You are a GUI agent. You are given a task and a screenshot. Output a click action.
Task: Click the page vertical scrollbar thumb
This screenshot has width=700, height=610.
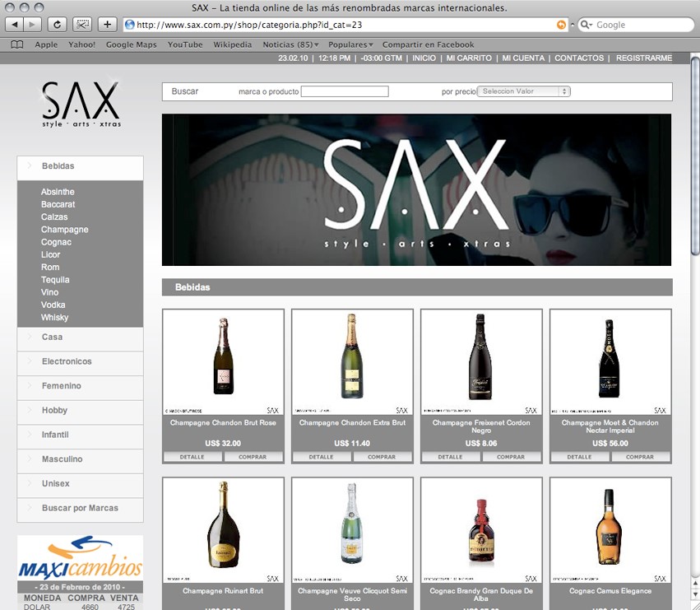click(x=695, y=156)
